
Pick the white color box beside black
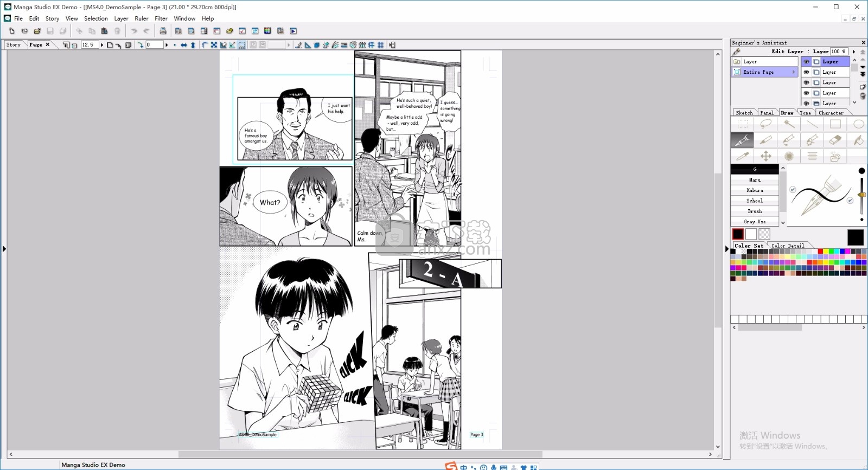point(751,234)
